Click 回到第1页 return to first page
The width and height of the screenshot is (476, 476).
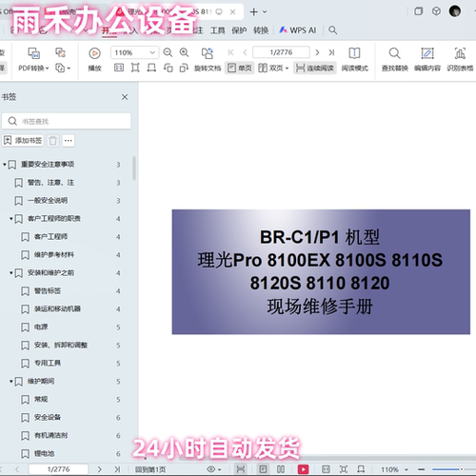[150, 469]
